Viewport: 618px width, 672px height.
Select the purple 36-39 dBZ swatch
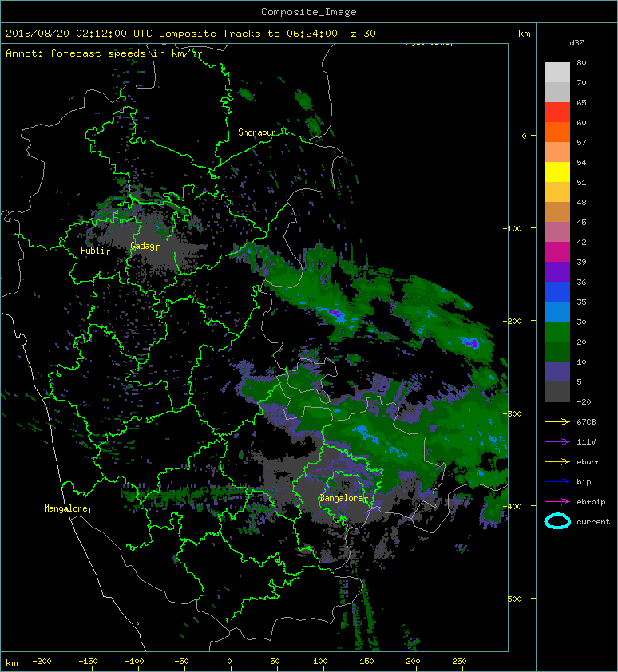pyautogui.click(x=557, y=271)
